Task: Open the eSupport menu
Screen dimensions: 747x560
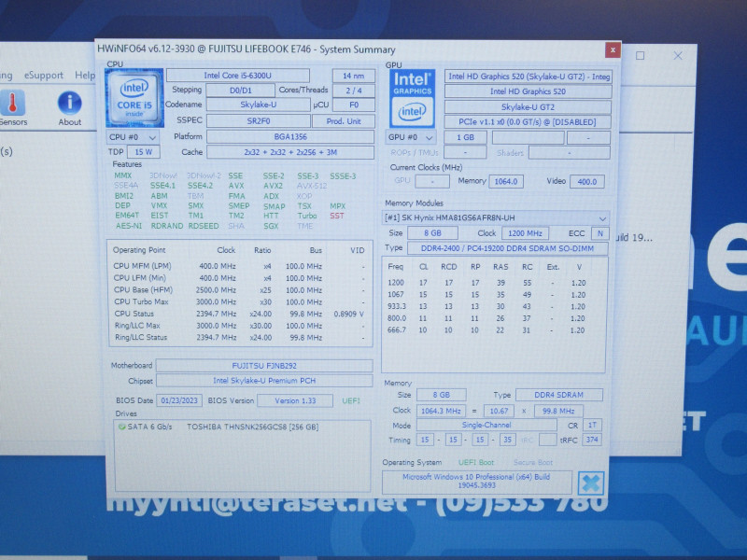Action: (43, 76)
